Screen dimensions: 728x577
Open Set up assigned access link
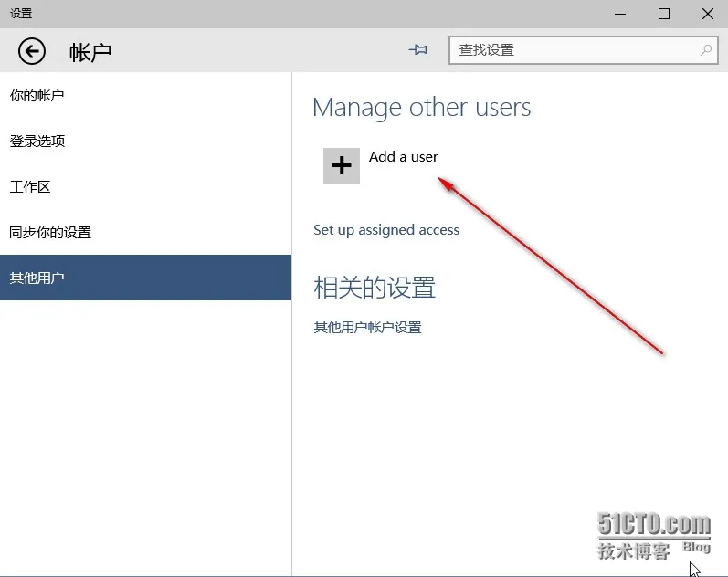point(386,230)
